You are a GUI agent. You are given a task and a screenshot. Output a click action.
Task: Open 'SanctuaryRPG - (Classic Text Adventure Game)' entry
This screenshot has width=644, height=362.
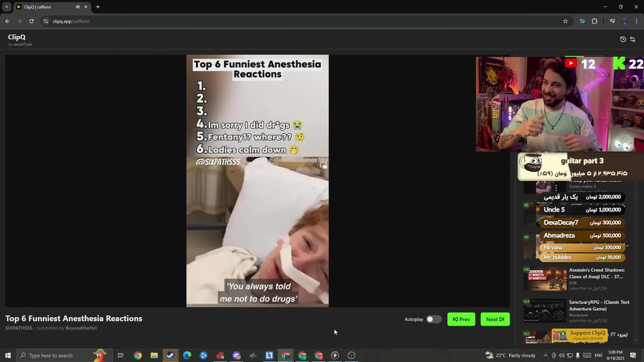point(599,306)
